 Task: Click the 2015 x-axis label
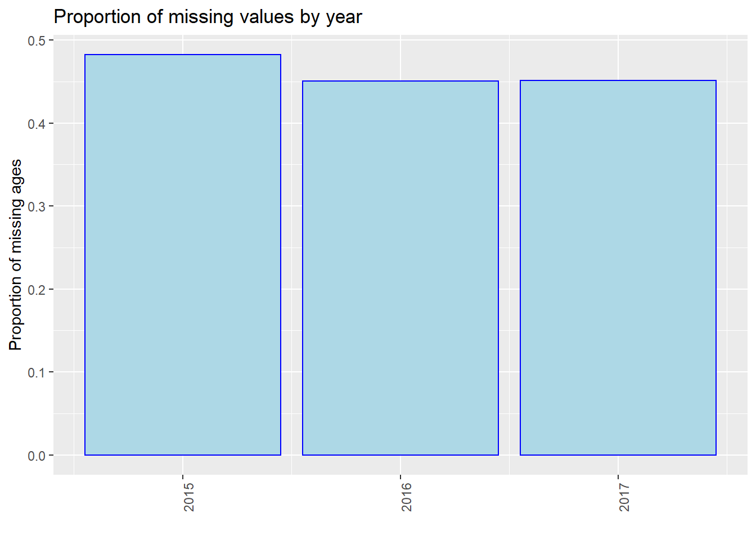(x=189, y=497)
